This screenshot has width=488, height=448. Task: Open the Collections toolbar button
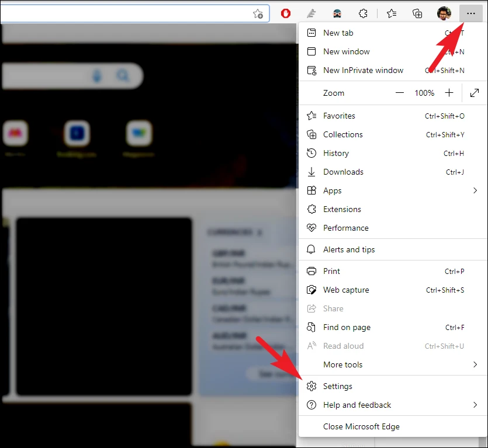417,13
